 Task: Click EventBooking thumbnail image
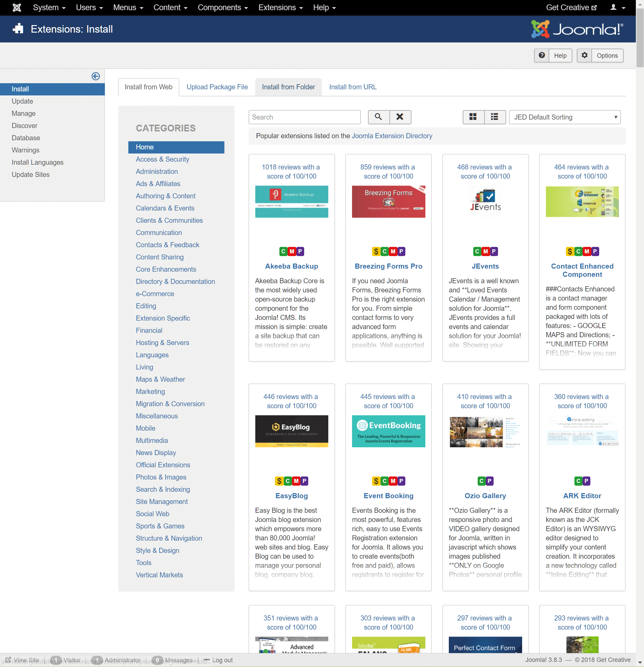tap(388, 431)
